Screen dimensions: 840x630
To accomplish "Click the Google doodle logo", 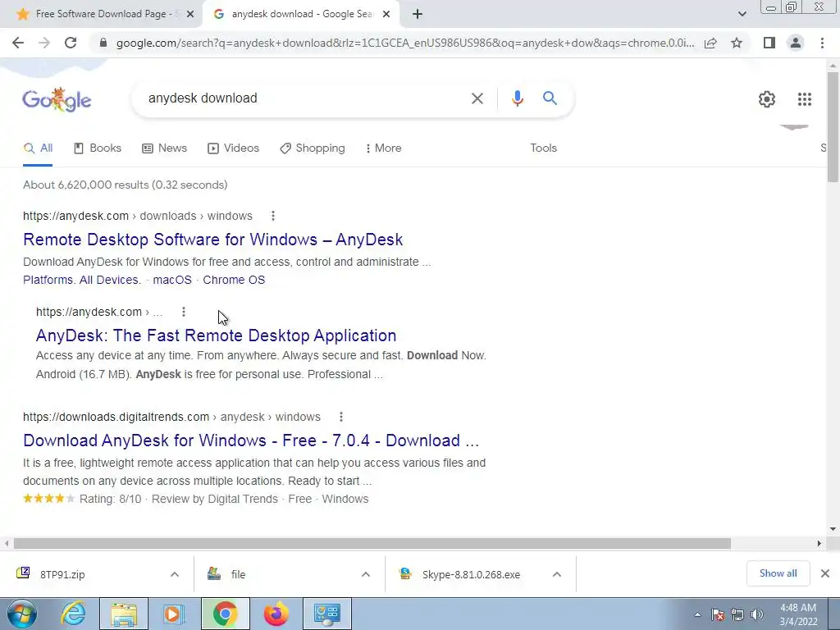I will [57, 99].
